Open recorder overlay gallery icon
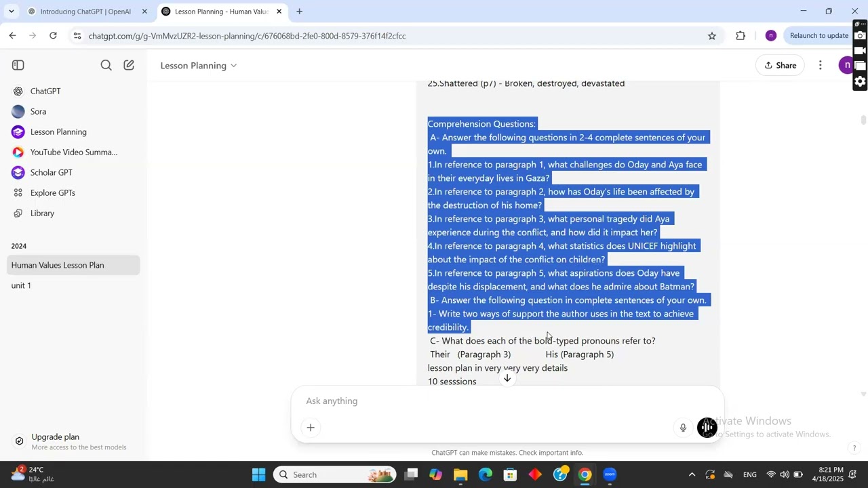This screenshot has height=488, width=868. coord(860,66)
